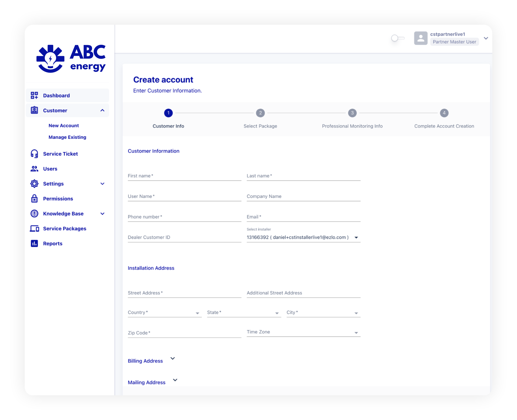This screenshot has width=517, height=420.
Task: Click the Service Packages devices icon
Action: 34,228
